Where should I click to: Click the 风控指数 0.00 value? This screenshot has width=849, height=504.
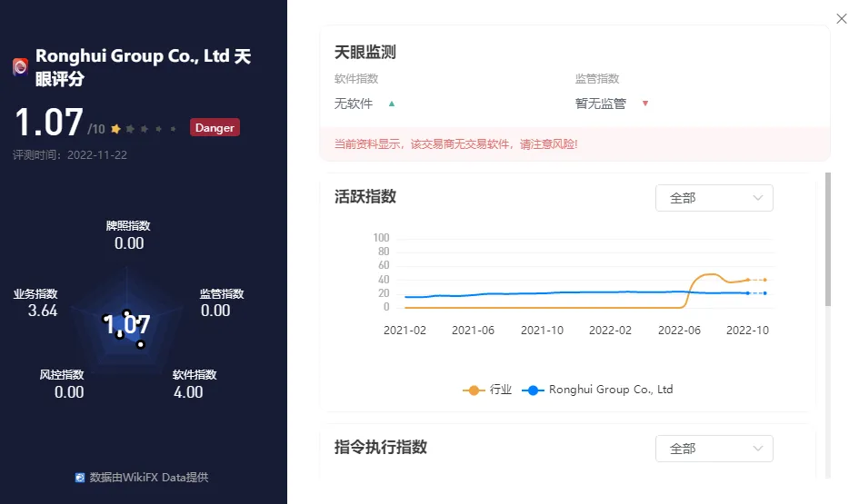point(69,392)
